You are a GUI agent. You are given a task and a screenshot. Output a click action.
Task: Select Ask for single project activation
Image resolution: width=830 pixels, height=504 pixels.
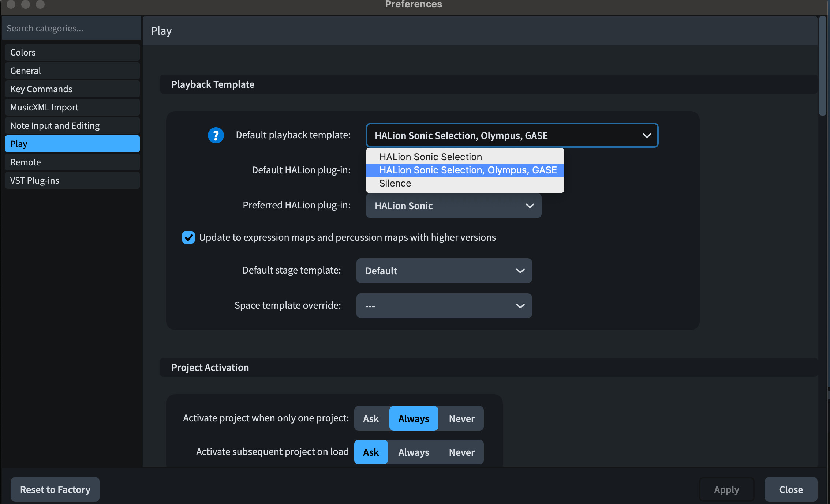[371, 418]
